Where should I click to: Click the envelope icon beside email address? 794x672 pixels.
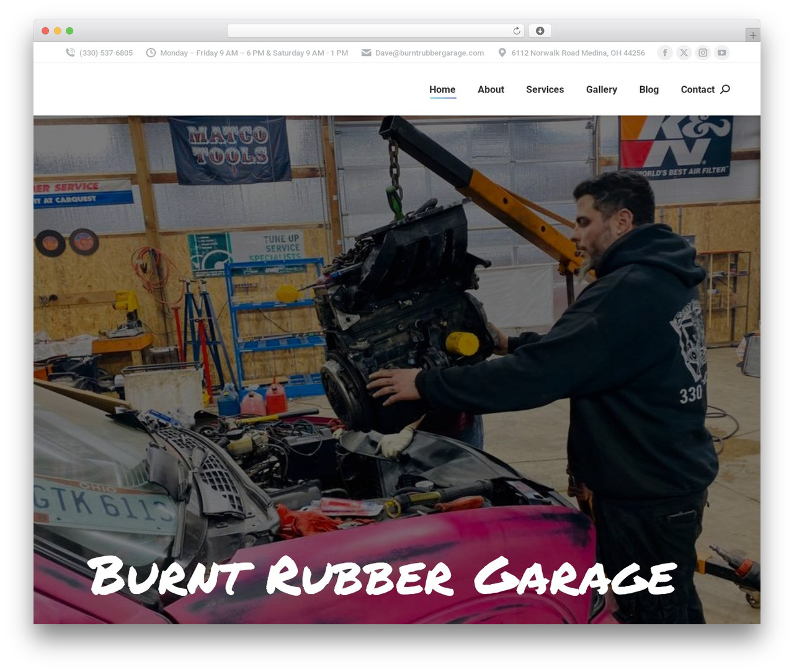click(x=367, y=53)
